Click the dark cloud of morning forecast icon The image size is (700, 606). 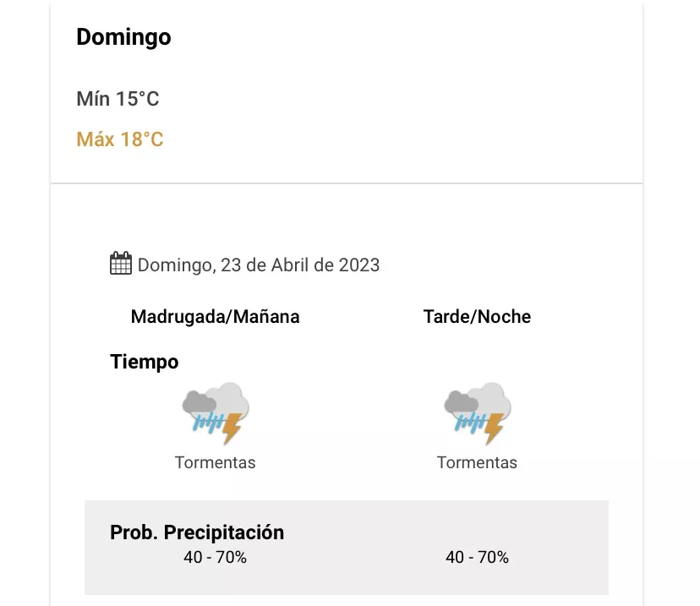pos(198,402)
